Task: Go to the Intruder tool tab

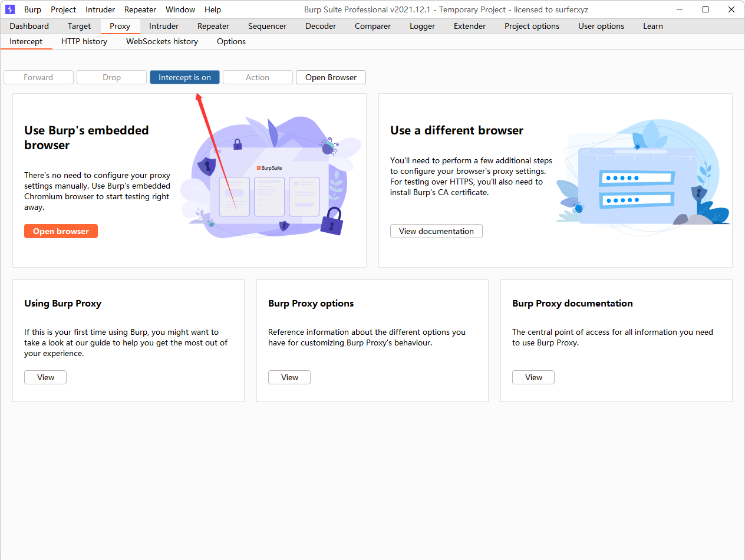Action: (x=164, y=26)
